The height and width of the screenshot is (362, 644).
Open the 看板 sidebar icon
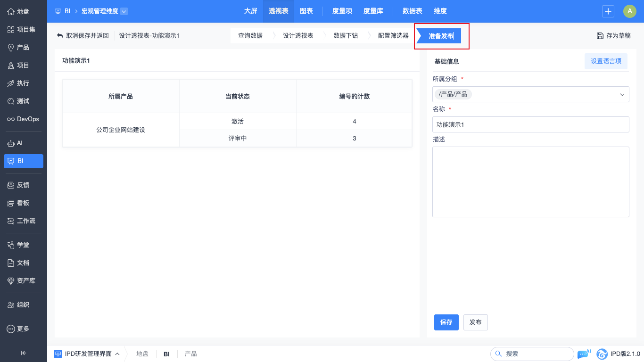click(x=11, y=203)
